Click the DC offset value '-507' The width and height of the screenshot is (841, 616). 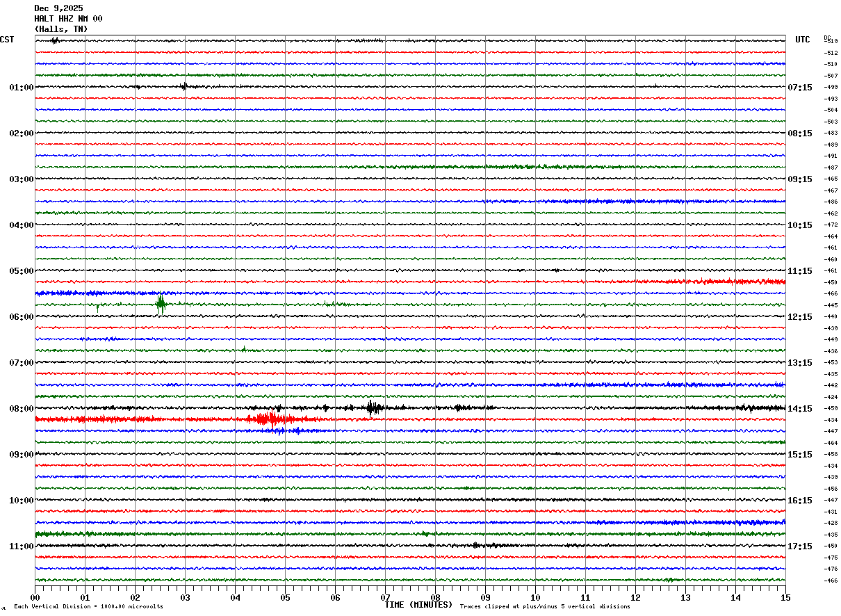831,76
